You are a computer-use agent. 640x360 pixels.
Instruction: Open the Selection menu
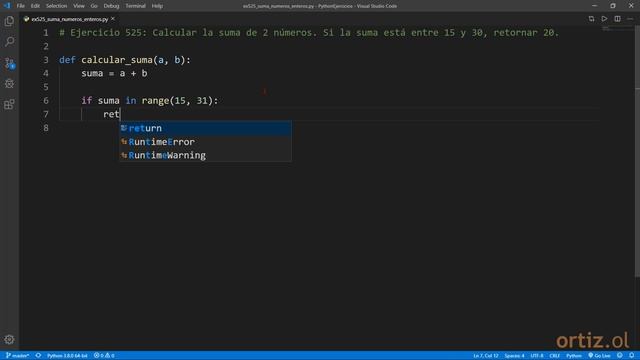tap(56, 6)
